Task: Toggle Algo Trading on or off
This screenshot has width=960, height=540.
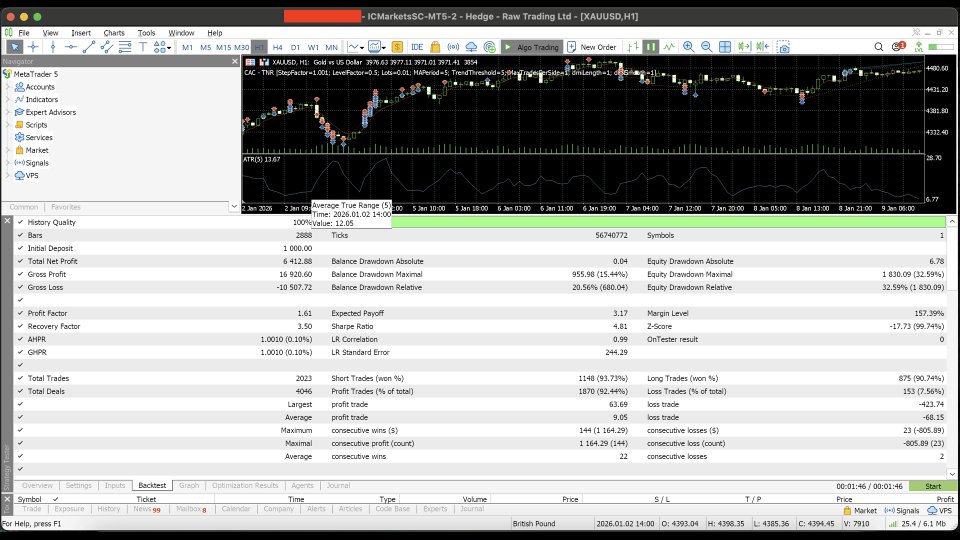Action: pyautogui.click(x=531, y=47)
